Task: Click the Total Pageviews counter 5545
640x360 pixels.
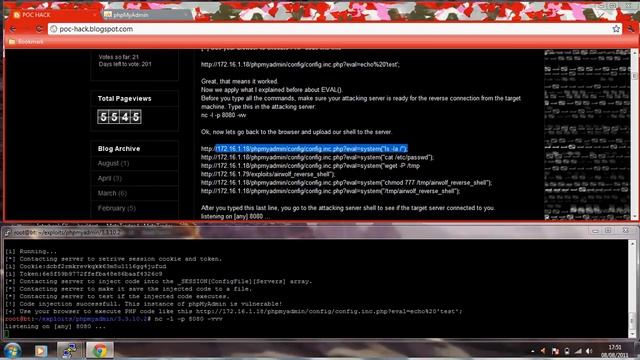Action: [x=119, y=117]
